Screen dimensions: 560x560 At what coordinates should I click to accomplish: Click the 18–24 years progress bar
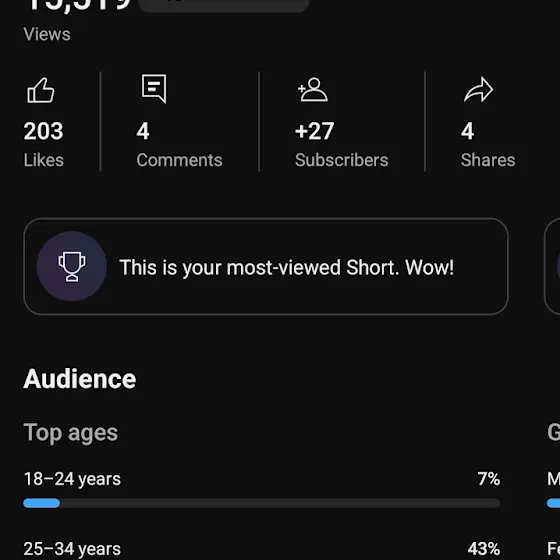coord(261,503)
